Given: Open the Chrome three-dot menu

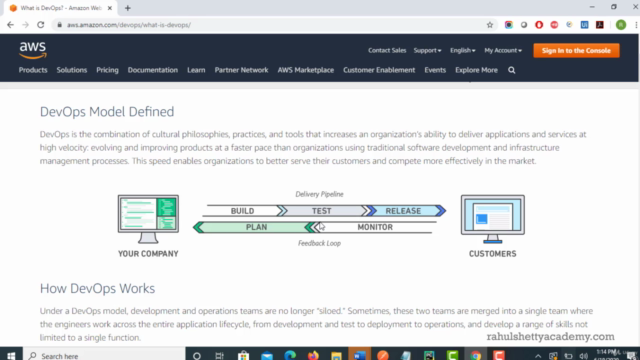Looking at the screenshot, I should pyautogui.click(x=636, y=25).
